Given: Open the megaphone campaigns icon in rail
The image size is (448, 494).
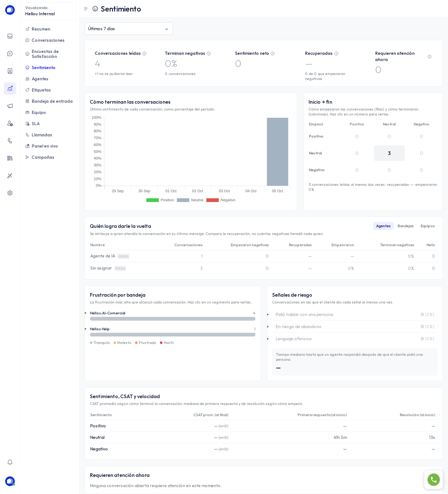Looking at the screenshot, I should pyautogui.click(x=10, y=106).
